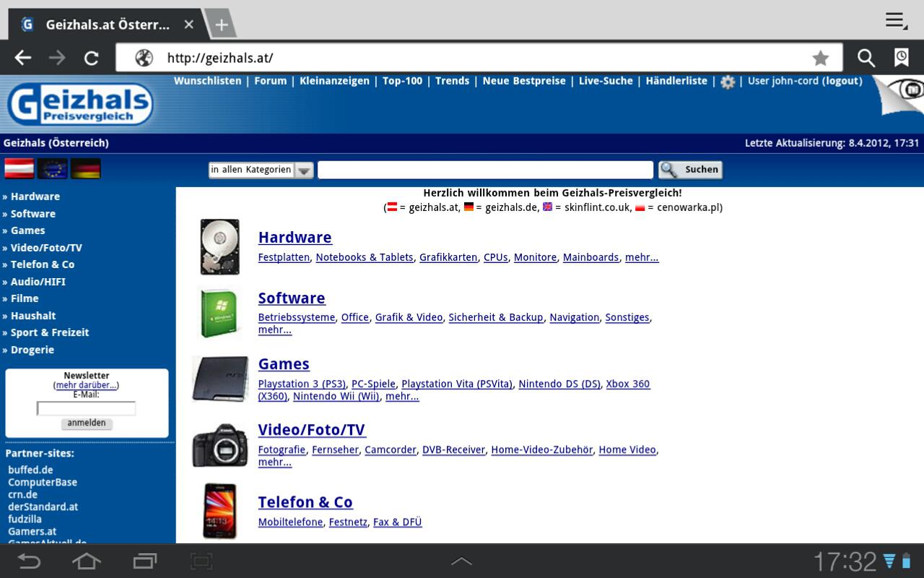The image size is (924, 578).
Task: Open the Grafikkarten link
Action: click(448, 257)
